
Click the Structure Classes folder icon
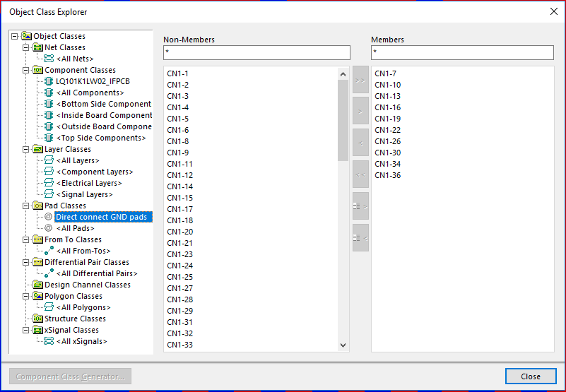pyautogui.click(x=37, y=319)
